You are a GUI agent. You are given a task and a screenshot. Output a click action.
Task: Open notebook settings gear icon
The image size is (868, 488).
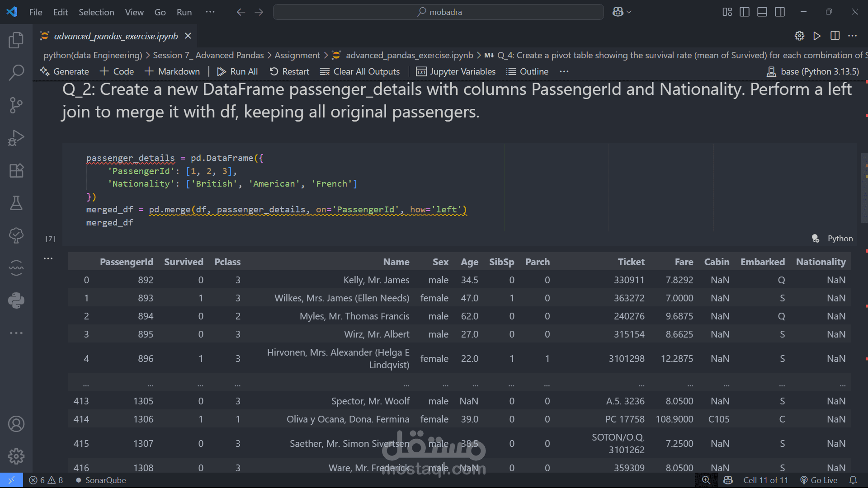click(799, 36)
